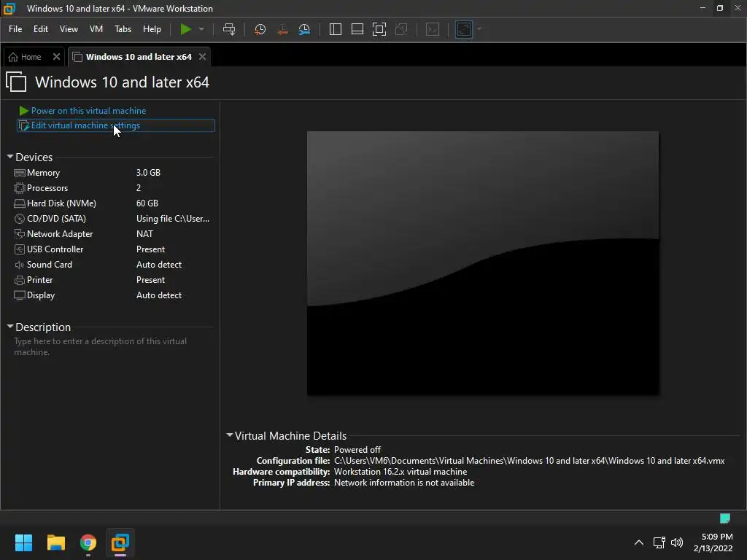This screenshot has height=560, width=747.
Task: Open the Edit menu
Action: pos(41,29)
